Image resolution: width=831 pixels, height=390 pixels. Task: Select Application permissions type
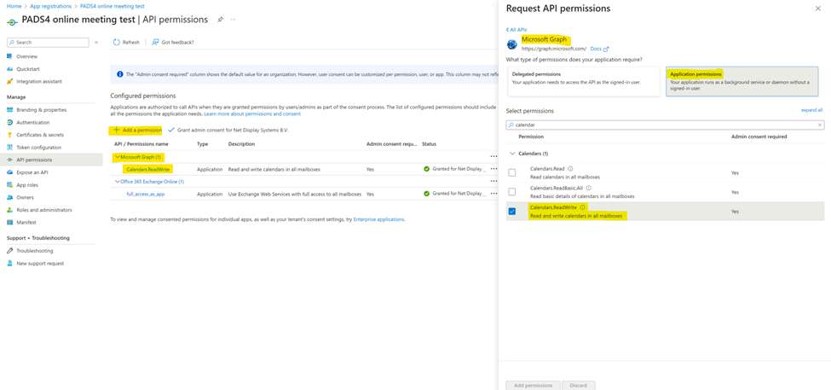[742, 82]
